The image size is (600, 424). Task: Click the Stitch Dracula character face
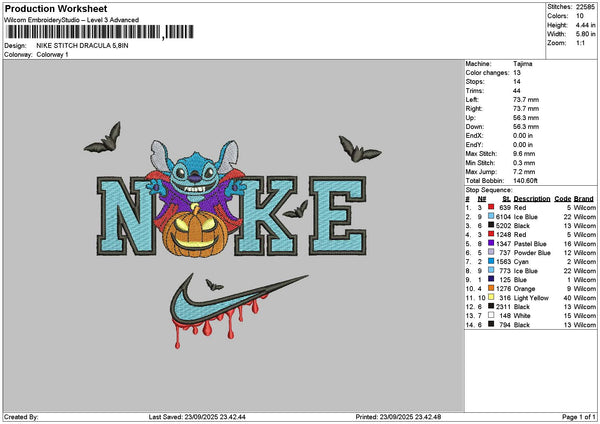194,176
